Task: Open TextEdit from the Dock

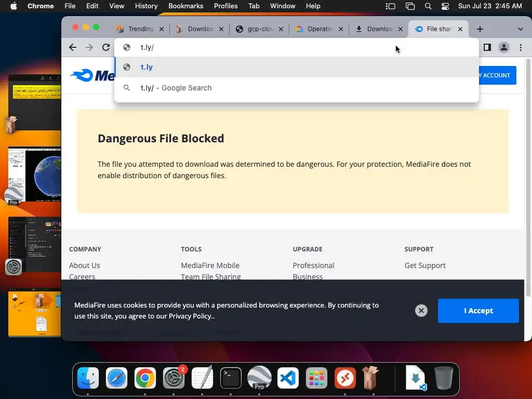Action: pyautogui.click(x=202, y=377)
